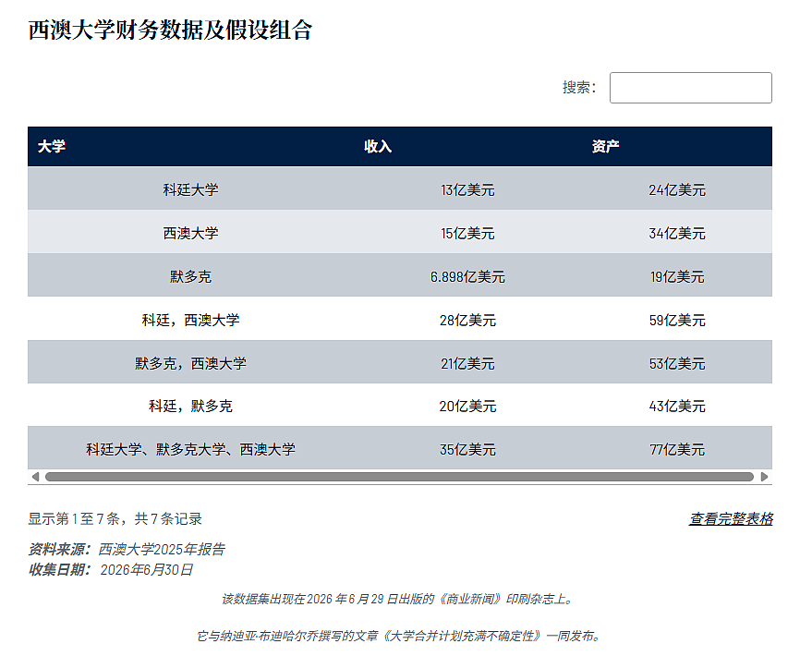Click the 35亿美元 income value
Image resolution: width=812 pixels, height=656 pixels.
click(467, 449)
